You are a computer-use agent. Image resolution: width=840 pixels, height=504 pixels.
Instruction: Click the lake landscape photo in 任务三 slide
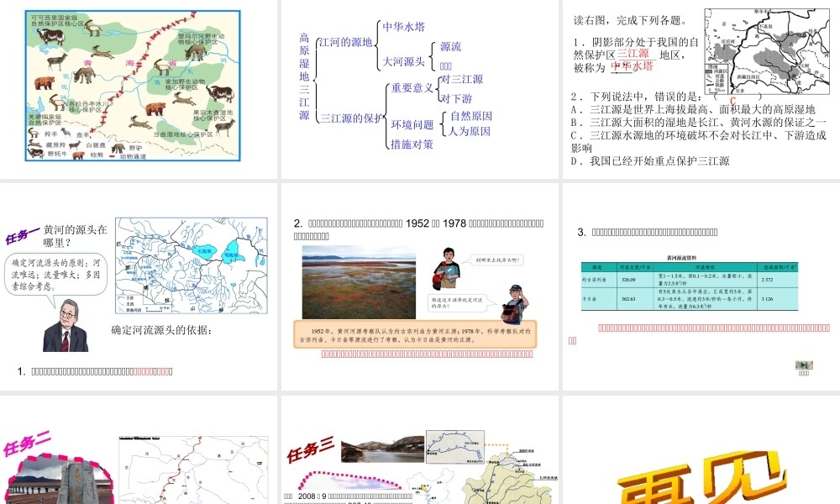[x=382, y=449]
